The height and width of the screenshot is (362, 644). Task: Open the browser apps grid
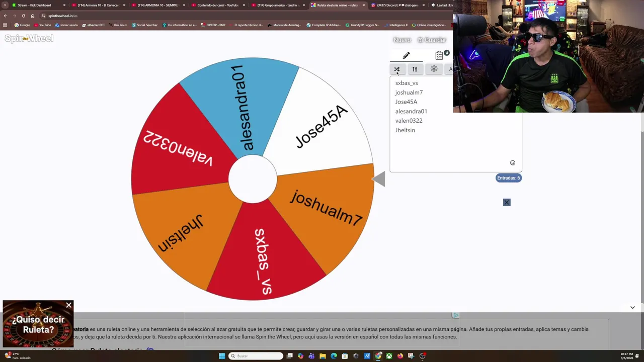(5, 25)
